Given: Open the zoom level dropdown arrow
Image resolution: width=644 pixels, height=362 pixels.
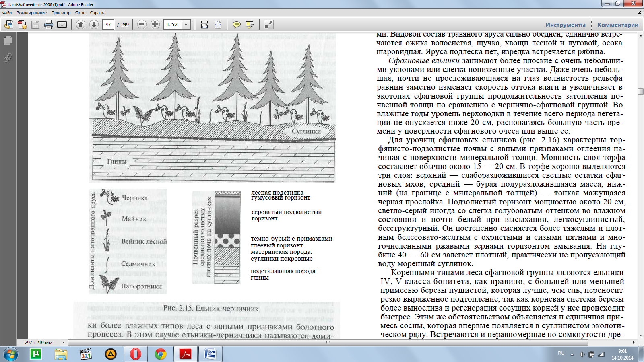Looking at the screenshot, I should click(x=186, y=25).
